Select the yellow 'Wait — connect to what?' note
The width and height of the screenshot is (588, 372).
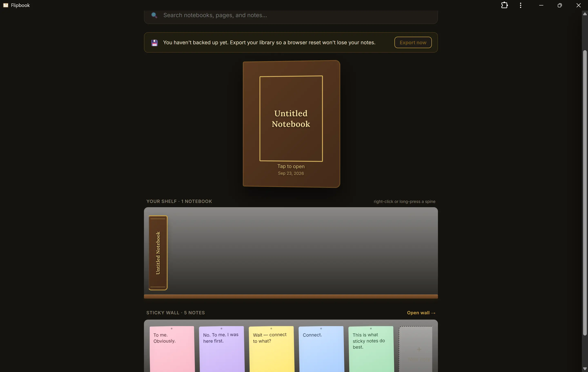tap(272, 349)
